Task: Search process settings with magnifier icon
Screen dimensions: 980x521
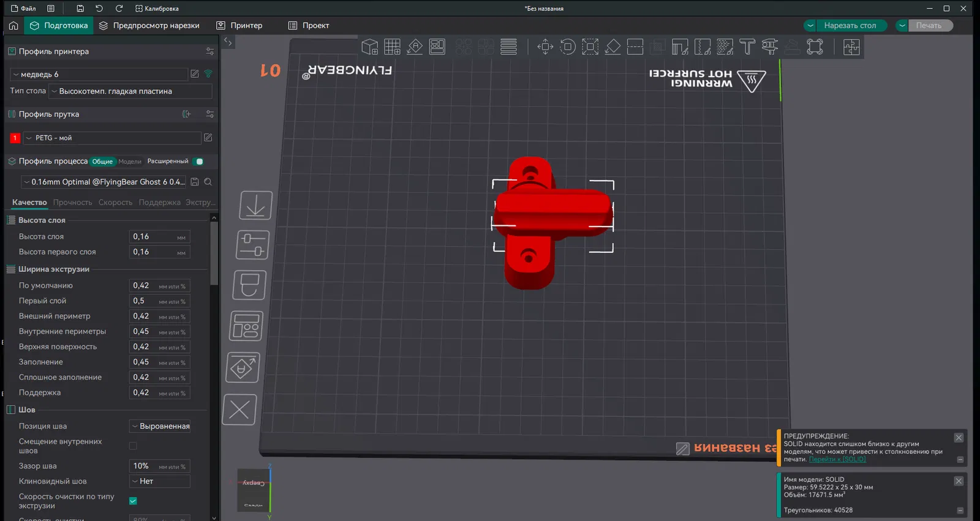Action: pyautogui.click(x=208, y=182)
